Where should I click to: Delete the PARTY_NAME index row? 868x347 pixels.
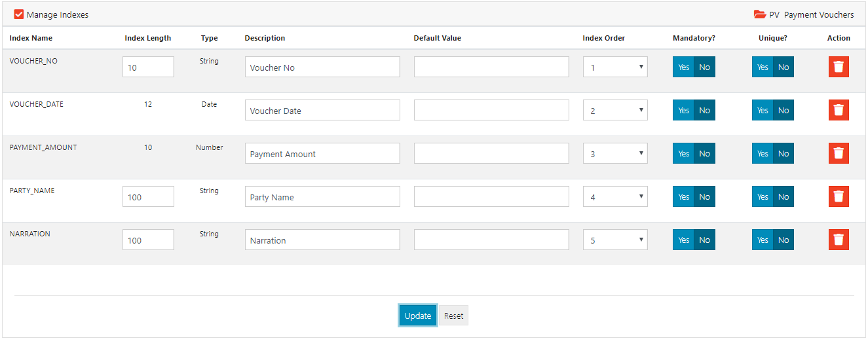(838, 196)
